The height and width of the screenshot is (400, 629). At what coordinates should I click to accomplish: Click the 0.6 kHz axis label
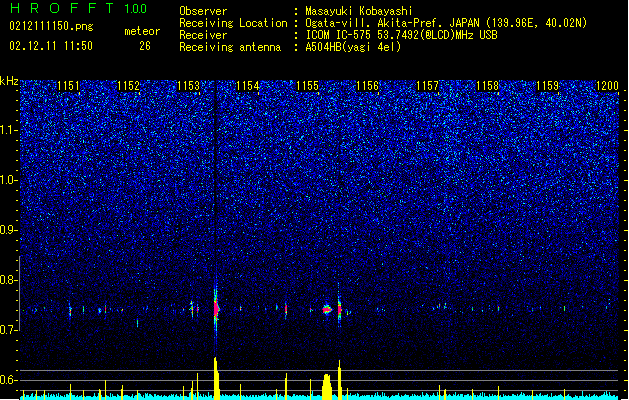[x=9, y=380]
